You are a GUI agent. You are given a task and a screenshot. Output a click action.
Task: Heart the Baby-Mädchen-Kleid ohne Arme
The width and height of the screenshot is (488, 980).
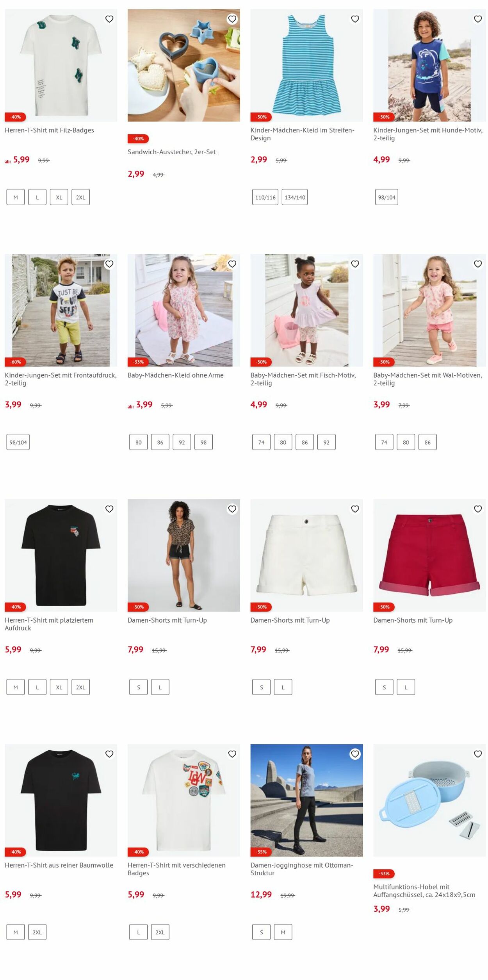pos(232,264)
